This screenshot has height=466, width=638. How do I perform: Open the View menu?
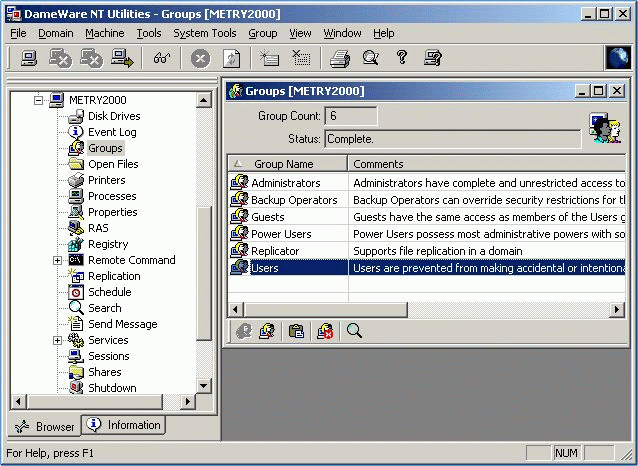[300, 33]
